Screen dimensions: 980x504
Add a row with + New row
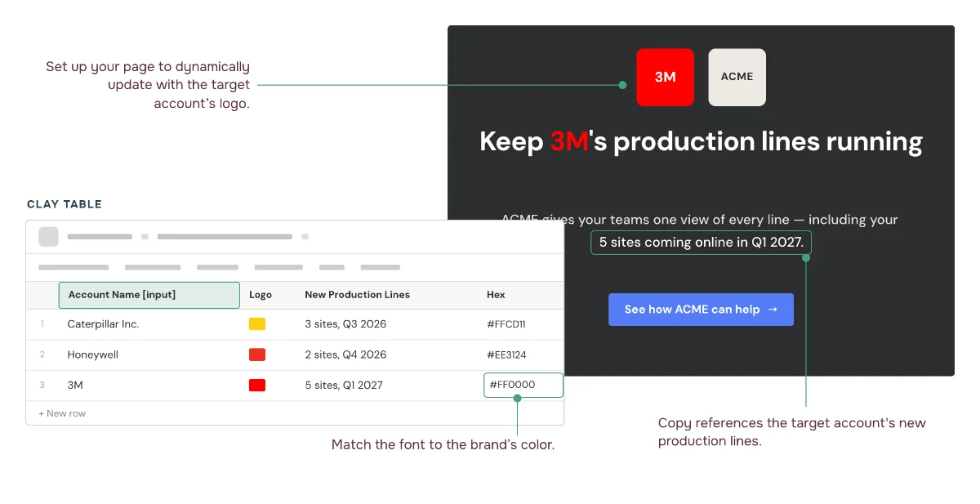[x=62, y=413]
